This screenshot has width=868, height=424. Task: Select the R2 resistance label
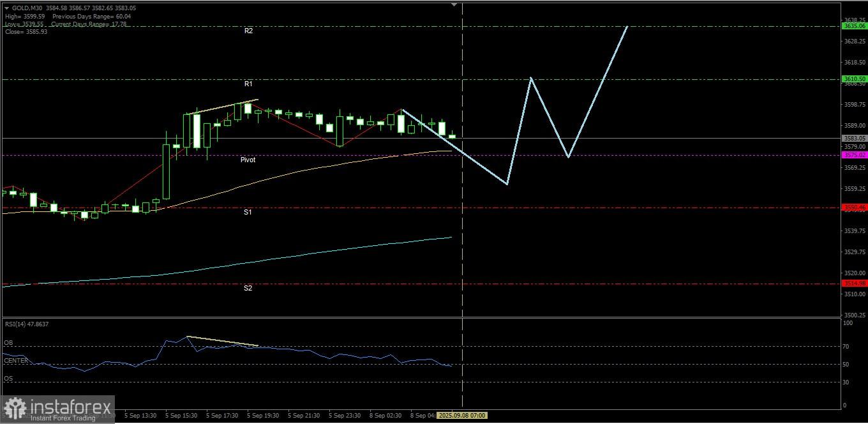point(248,31)
